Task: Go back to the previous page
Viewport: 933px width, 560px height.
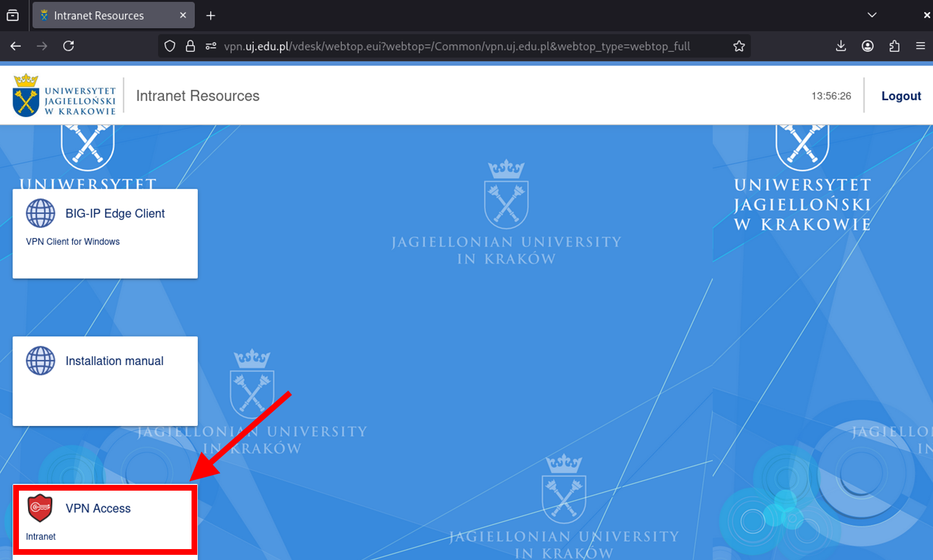Action: [15, 46]
